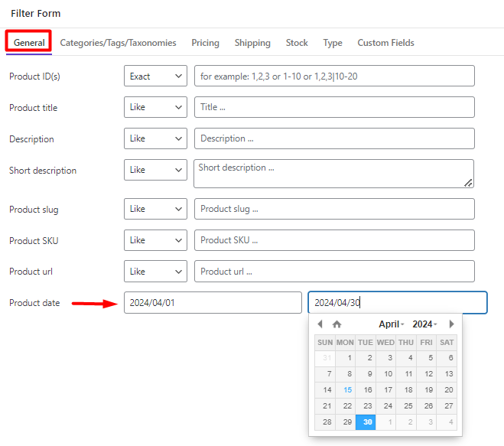Image resolution: width=504 pixels, height=446 pixels.
Task: Go to next month in calendar
Action: 451,324
